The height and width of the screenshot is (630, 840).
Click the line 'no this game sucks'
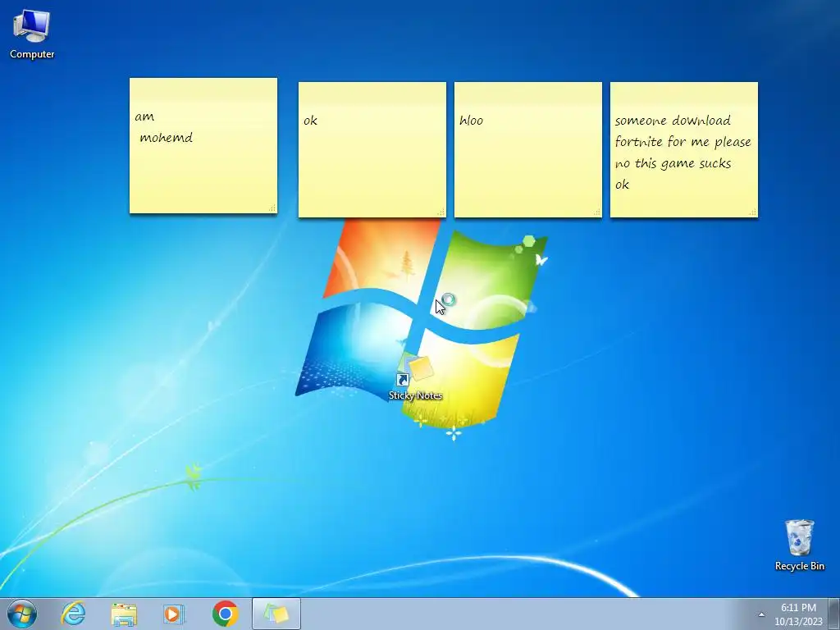673,163
